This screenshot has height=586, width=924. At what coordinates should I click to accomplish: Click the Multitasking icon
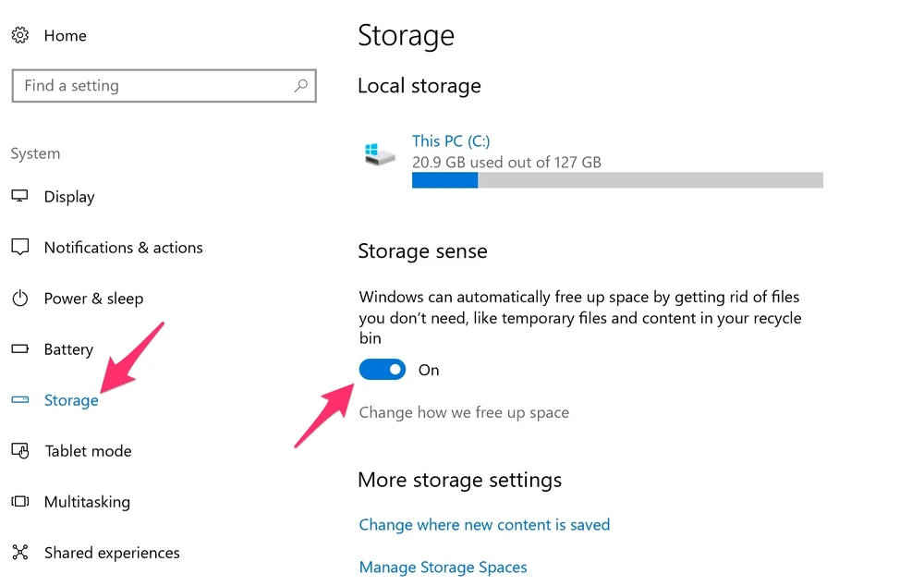coord(19,502)
